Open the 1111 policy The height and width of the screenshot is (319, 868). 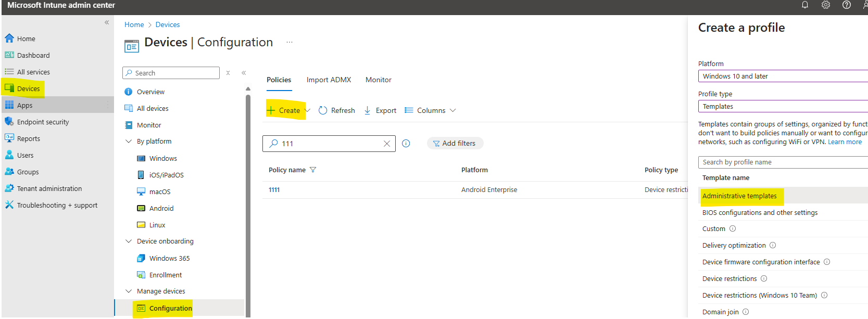pos(274,190)
